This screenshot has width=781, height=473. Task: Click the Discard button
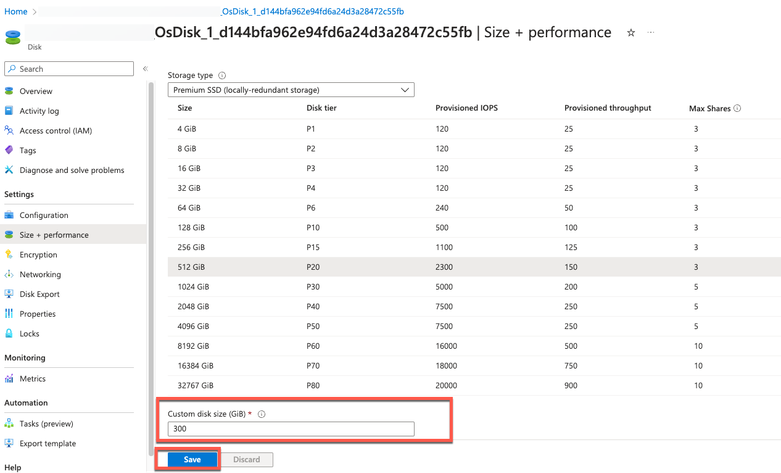click(x=247, y=460)
